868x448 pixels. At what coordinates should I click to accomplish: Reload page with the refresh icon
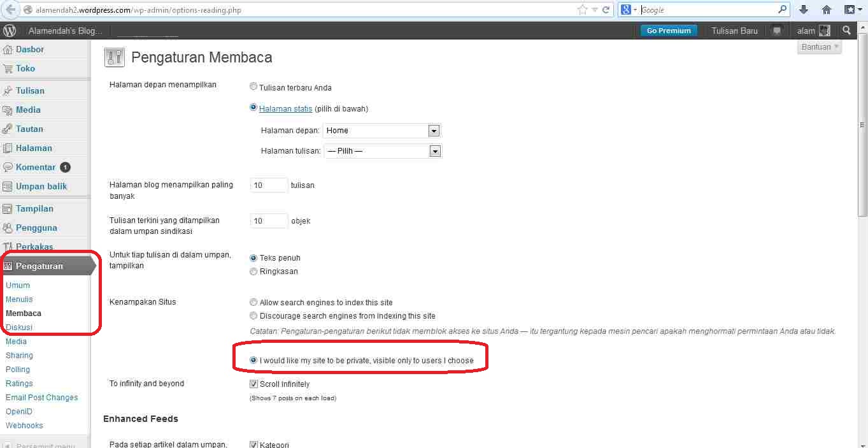(x=606, y=10)
